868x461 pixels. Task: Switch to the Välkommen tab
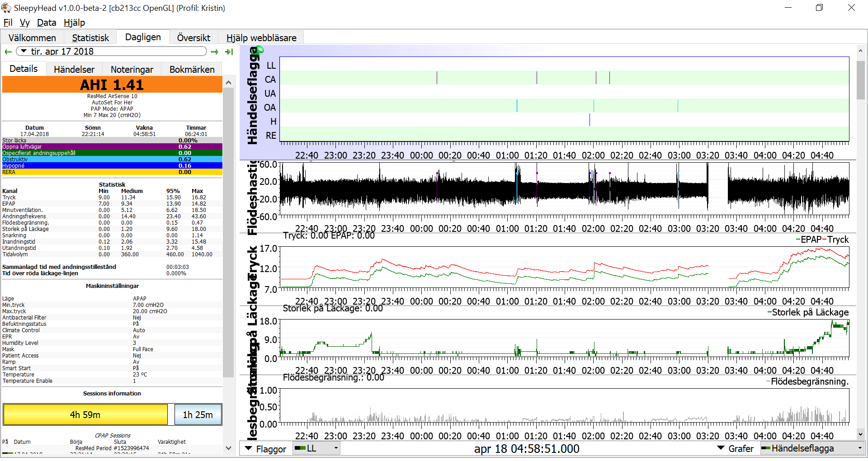(x=32, y=38)
